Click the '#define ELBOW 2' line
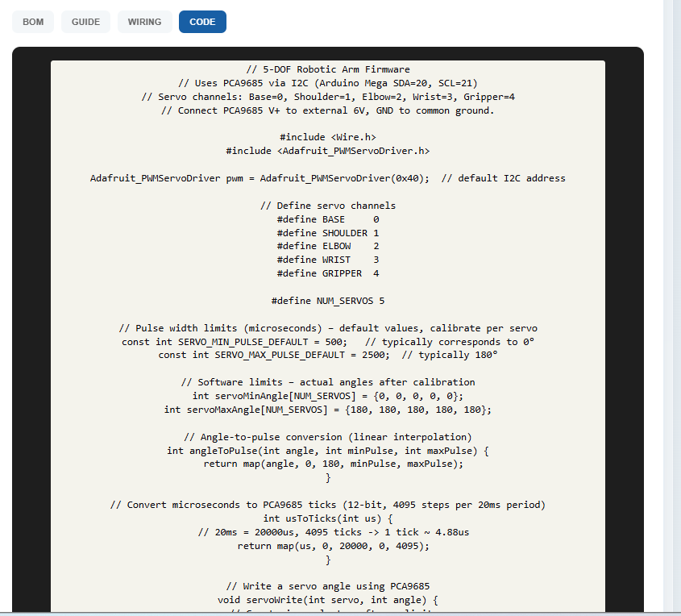Viewport: 681px width, 616px height. [328, 246]
